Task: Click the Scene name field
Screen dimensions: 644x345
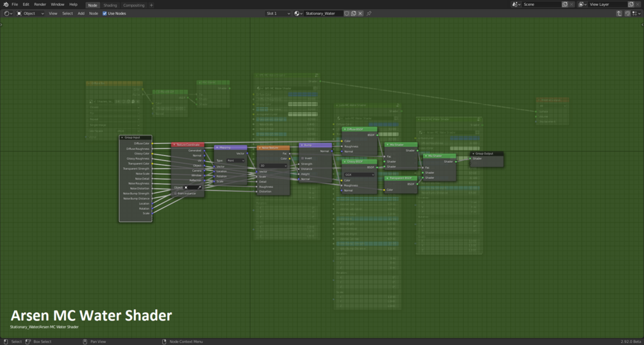Action: [x=541, y=4]
